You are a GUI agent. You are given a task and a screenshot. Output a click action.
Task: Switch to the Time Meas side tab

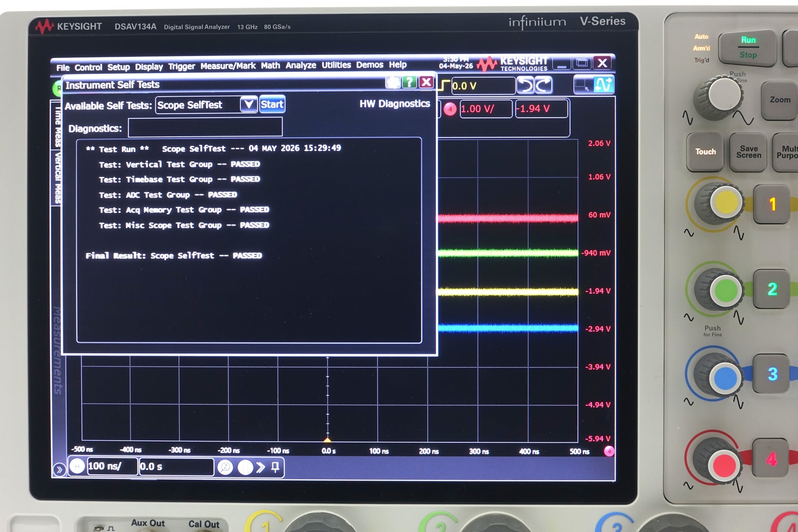pos(57,126)
